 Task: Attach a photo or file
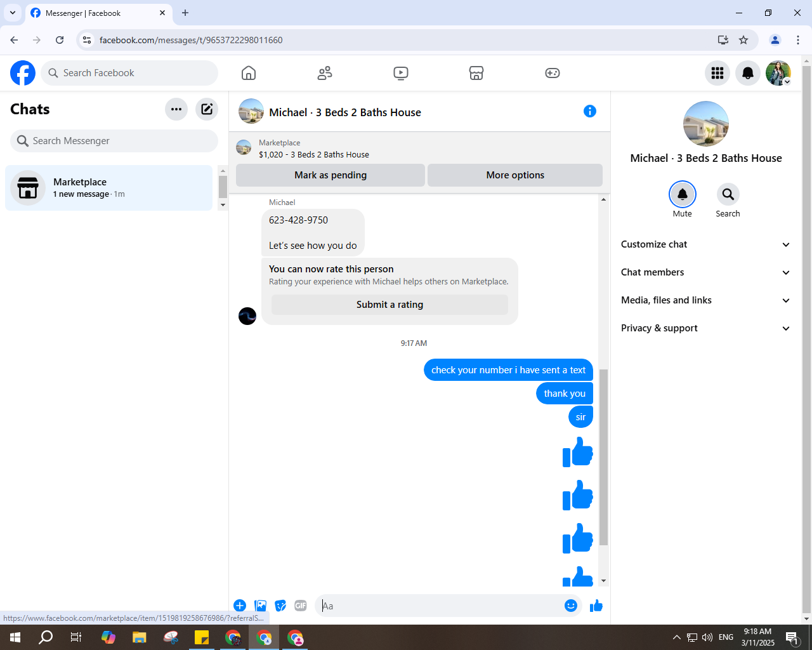point(260,606)
